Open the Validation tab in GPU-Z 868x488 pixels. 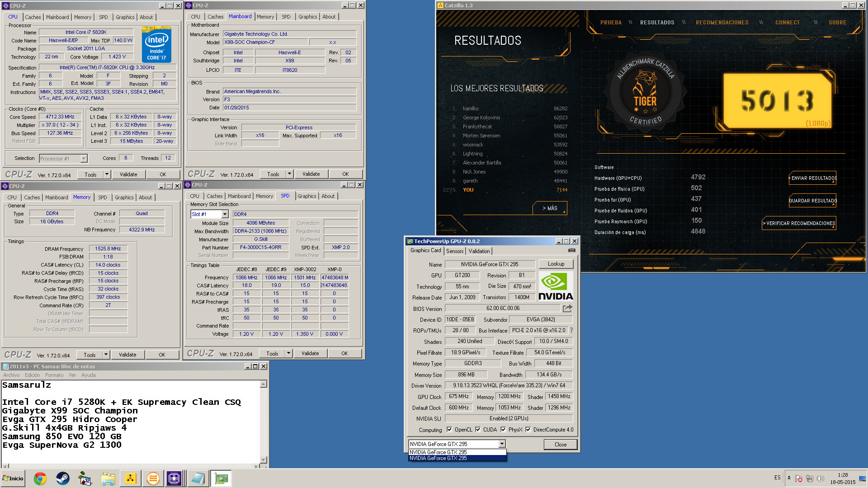[x=479, y=251]
